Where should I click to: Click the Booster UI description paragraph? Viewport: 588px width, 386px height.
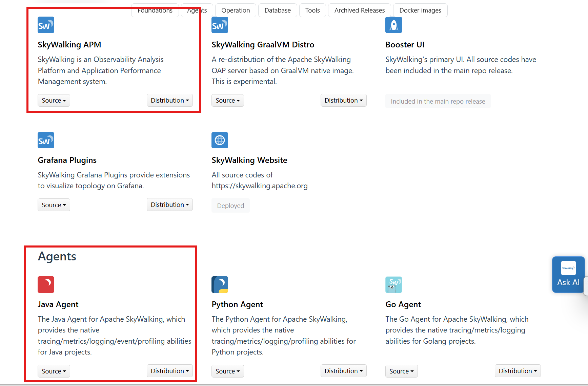click(x=461, y=65)
